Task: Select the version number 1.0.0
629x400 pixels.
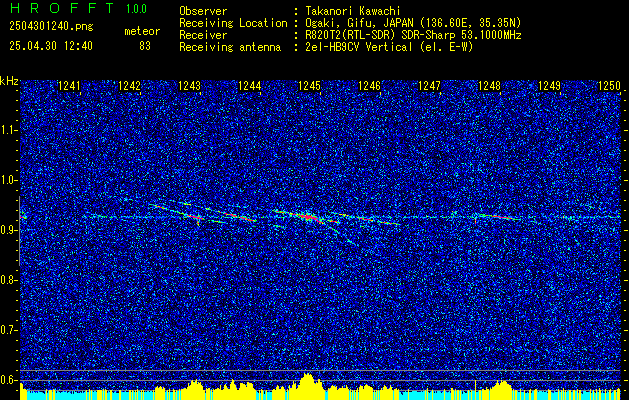Action: point(136,8)
